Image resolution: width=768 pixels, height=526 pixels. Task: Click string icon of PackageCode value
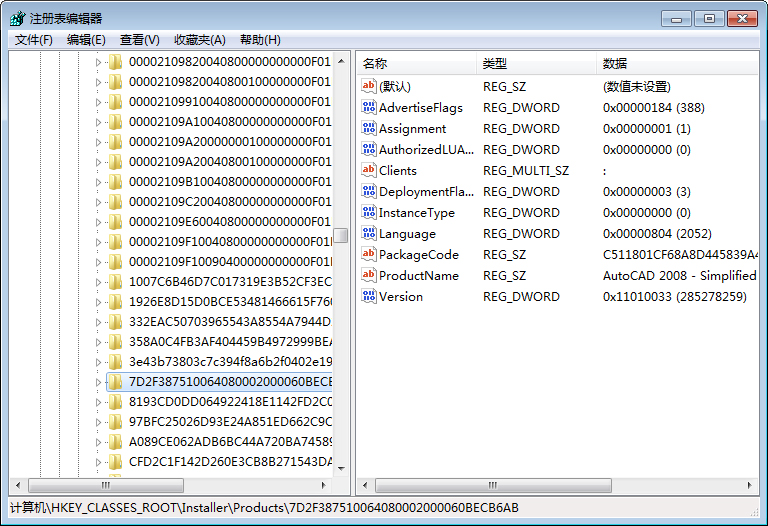(x=368, y=254)
